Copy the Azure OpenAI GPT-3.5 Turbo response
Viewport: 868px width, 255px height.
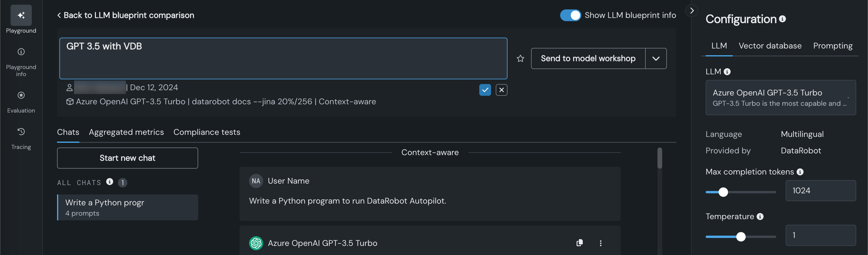tap(579, 243)
